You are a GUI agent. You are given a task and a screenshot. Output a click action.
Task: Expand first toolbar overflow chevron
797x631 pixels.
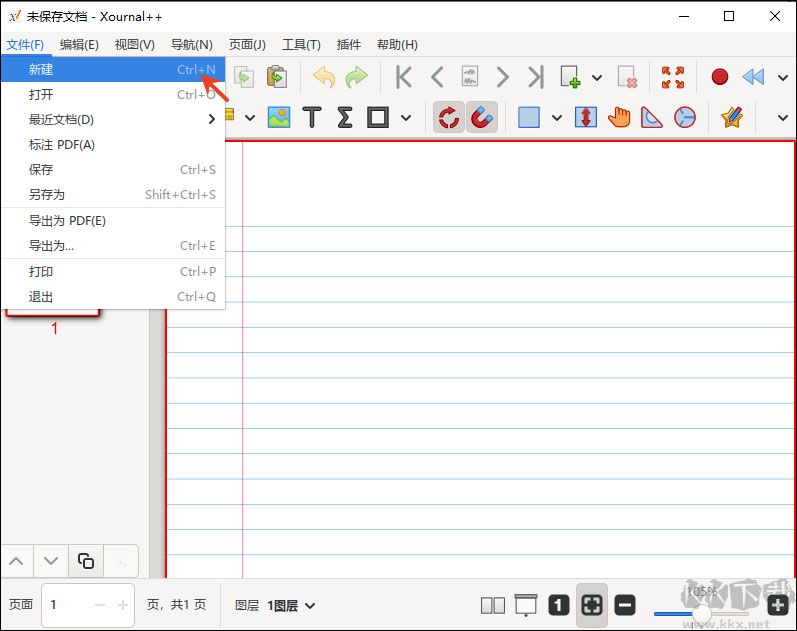(783, 78)
